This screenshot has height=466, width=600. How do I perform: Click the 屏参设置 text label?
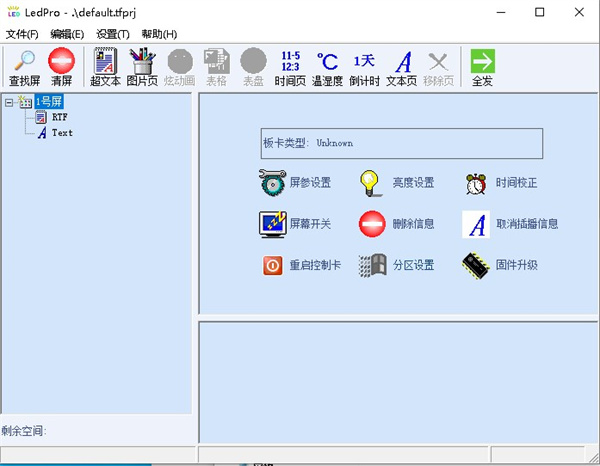310,182
